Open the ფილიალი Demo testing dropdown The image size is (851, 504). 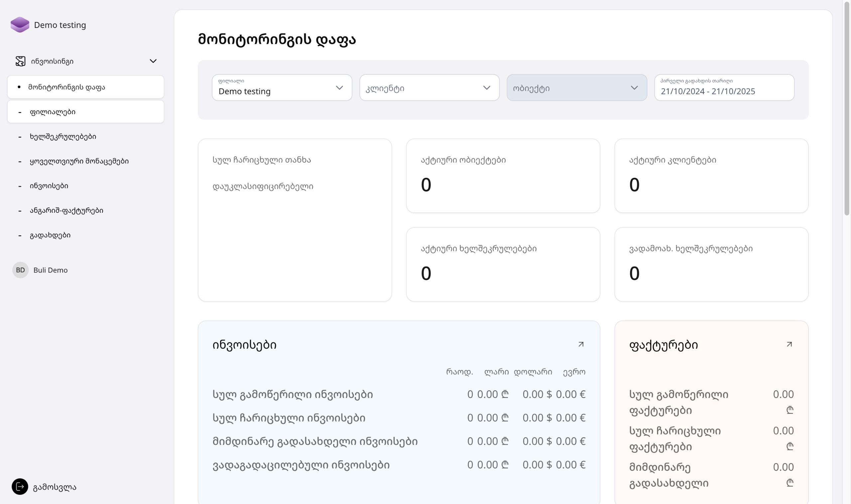click(x=282, y=88)
